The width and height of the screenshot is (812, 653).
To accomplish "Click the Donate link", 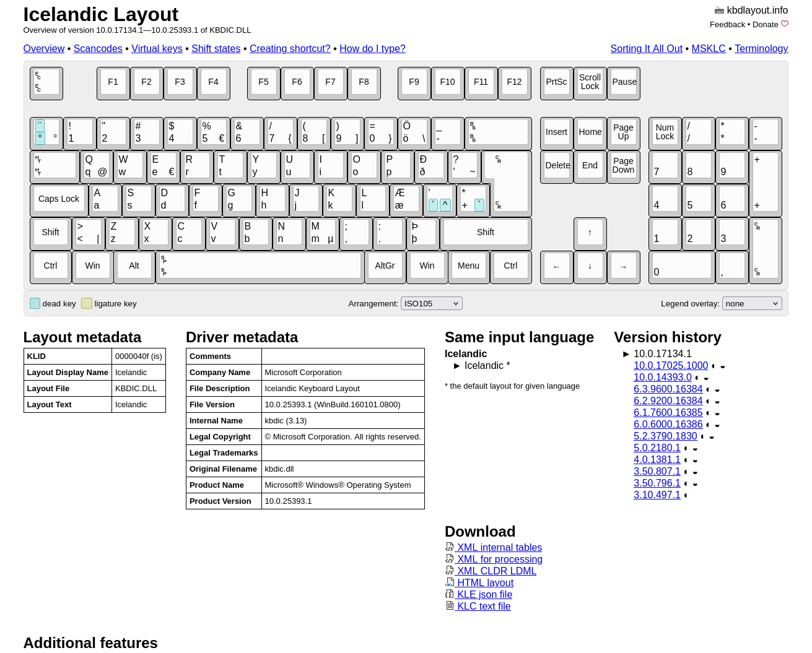I will point(766,25).
